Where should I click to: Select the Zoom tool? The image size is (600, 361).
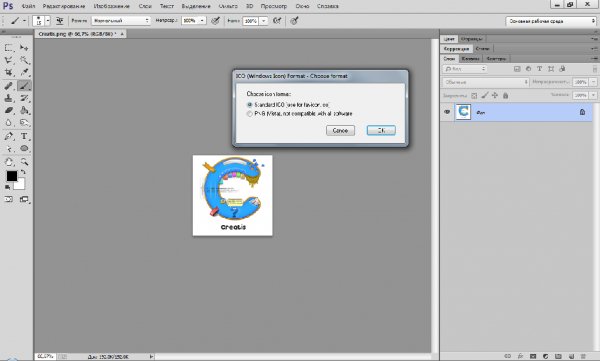(24, 162)
